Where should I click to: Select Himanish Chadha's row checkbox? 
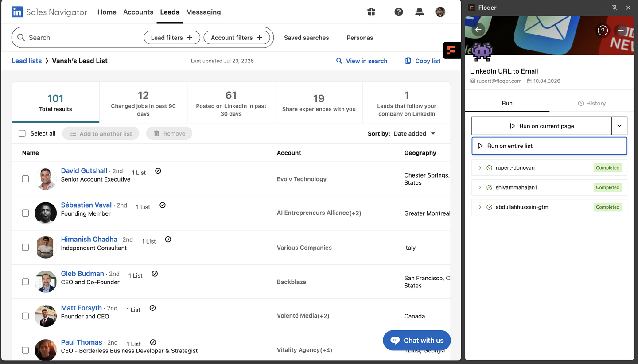coord(25,248)
